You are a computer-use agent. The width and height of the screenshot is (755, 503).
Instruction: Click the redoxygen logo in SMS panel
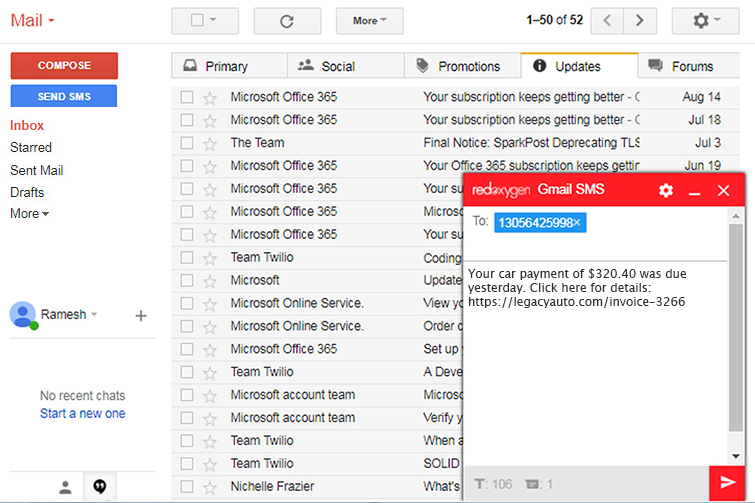(501, 190)
